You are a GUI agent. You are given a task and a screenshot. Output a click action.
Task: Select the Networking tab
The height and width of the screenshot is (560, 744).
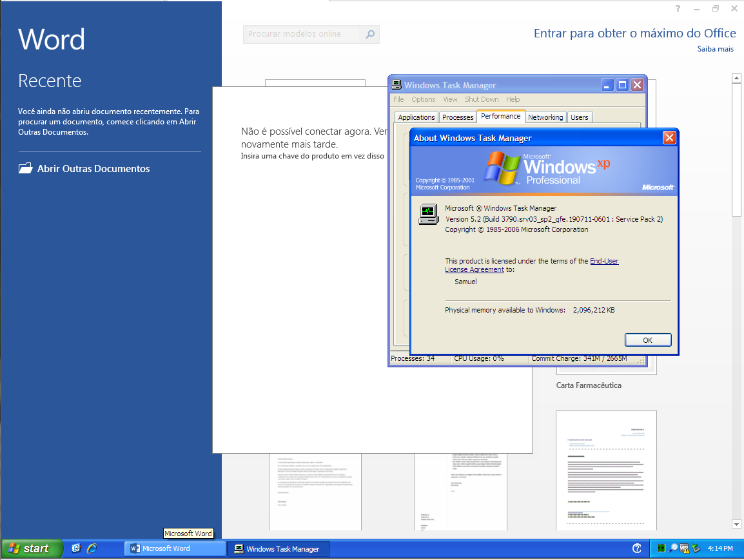[x=545, y=117]
